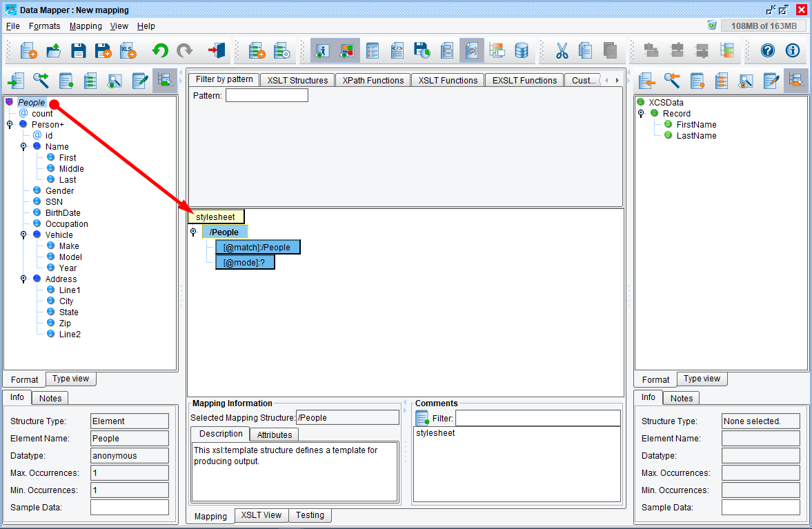This screenshot has height=529, width=812.
Task: Click the 108MB of 163MB memory bar
Action: point(764,26)
